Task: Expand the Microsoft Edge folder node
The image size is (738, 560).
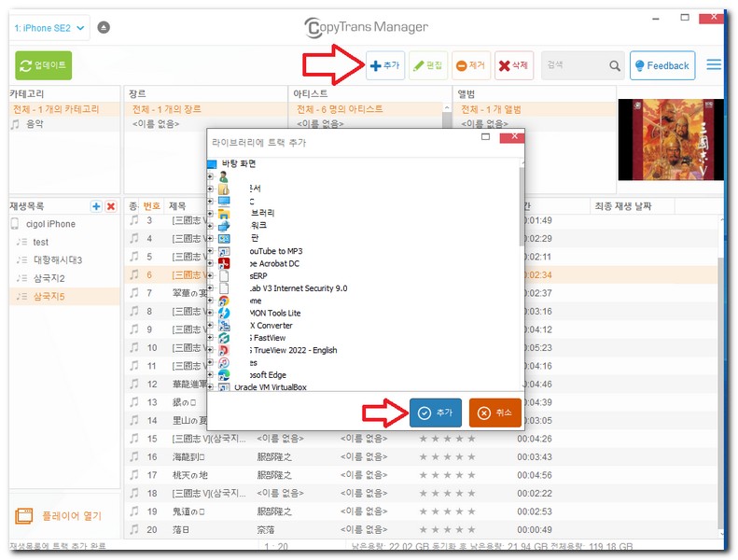Action: 211,375
